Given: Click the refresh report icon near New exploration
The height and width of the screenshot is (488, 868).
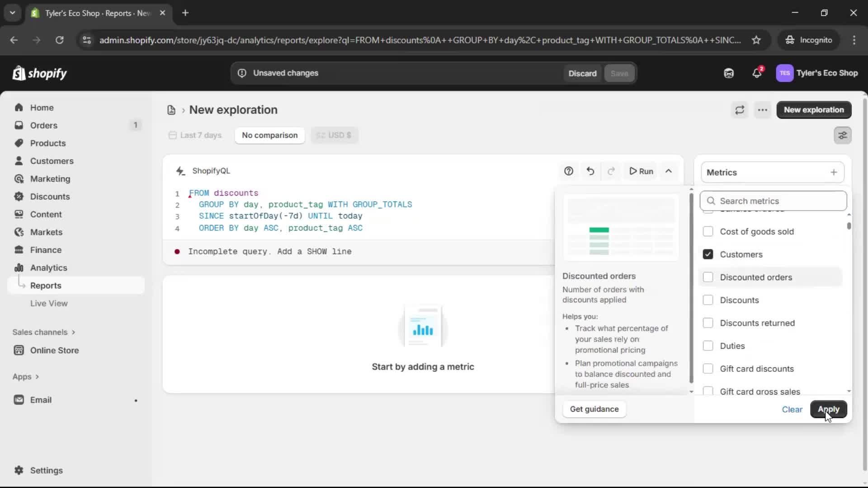Looking at the screenshot, I should point(740,110).
